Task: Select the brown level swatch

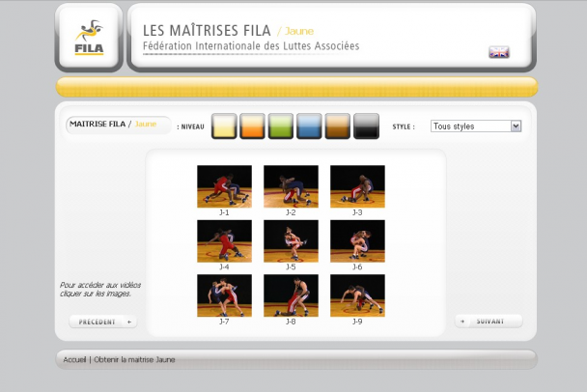Action: click(x=337, y=126)
